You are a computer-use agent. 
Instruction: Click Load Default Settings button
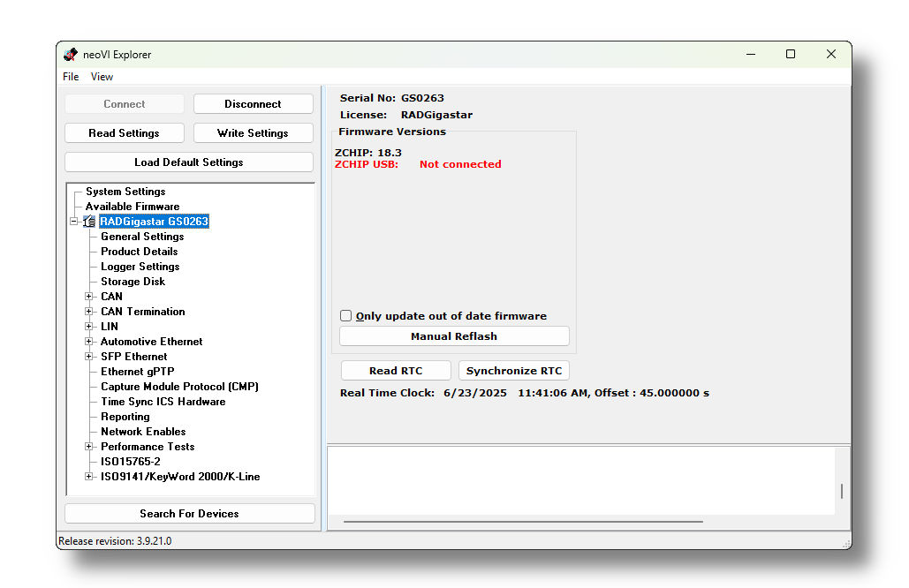pos(189,162)
